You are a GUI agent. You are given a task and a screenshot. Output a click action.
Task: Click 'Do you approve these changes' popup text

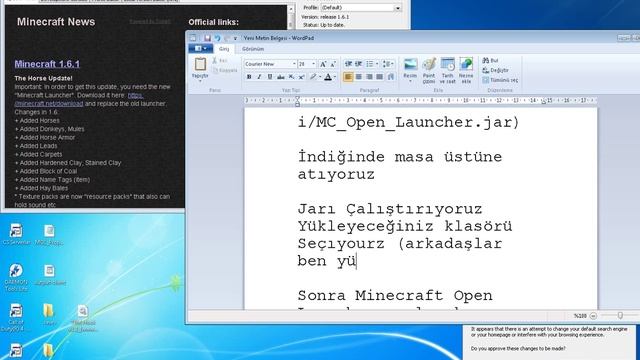[x=518, y=349]
